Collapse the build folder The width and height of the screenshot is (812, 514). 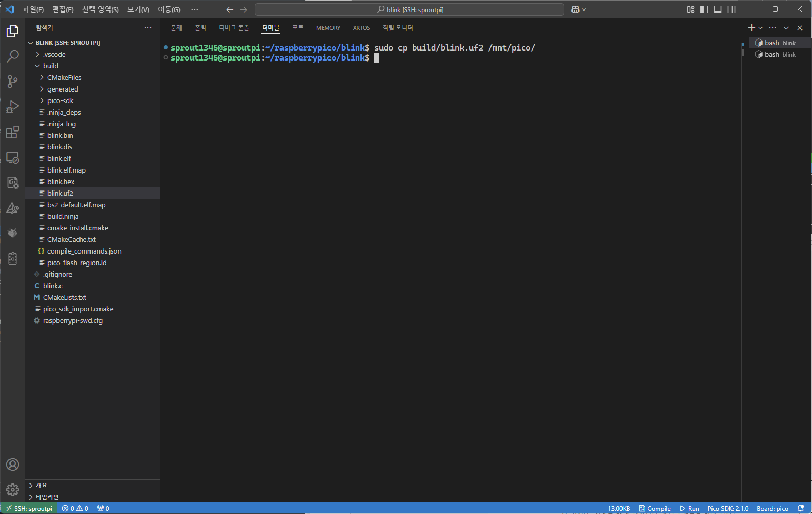(x=93, y=66)
